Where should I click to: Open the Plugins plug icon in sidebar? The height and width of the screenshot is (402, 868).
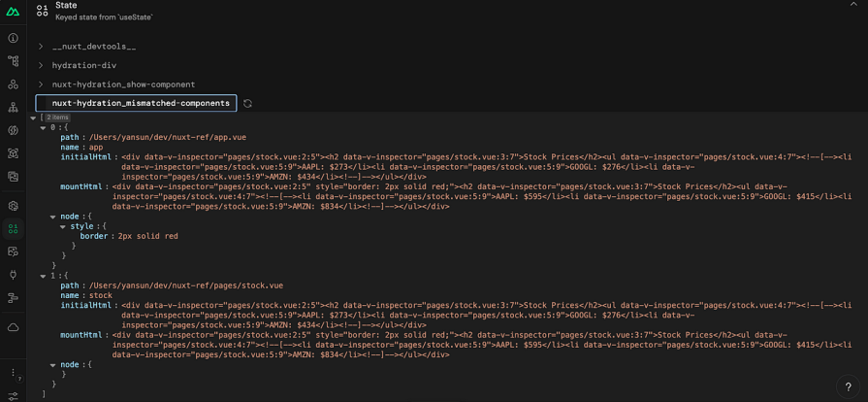[14, 275]
